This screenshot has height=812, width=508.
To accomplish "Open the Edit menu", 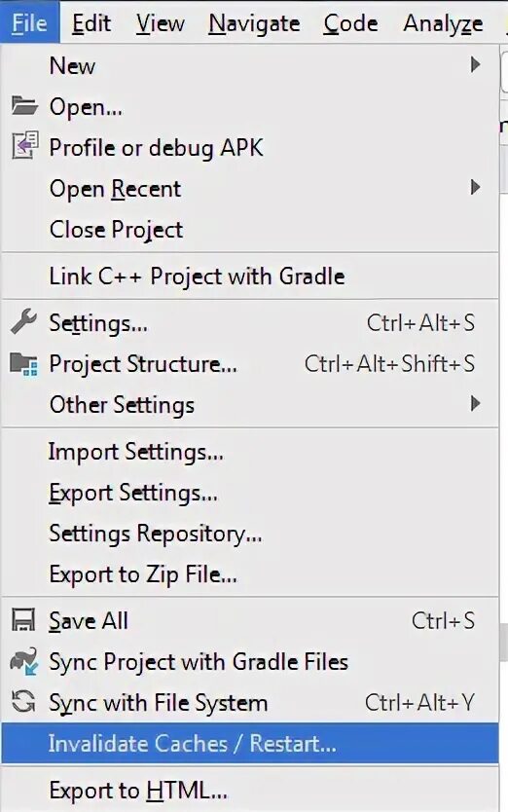I will pos(91,23).
